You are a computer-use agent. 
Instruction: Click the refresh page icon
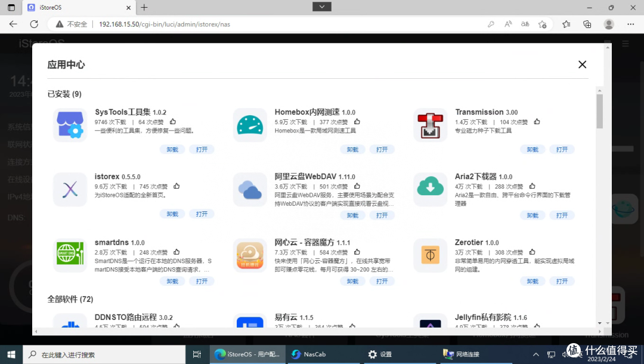point(34,24)
